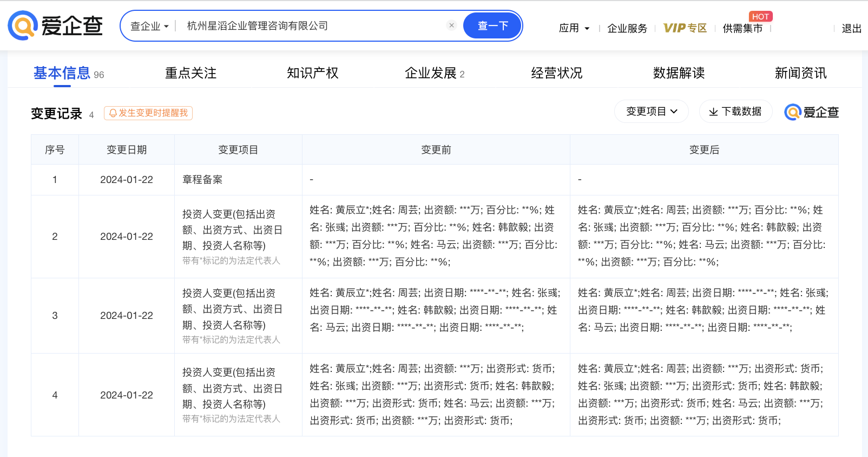Click the 查一下 search button
This screenshot has height=457, width=868.
492,25
